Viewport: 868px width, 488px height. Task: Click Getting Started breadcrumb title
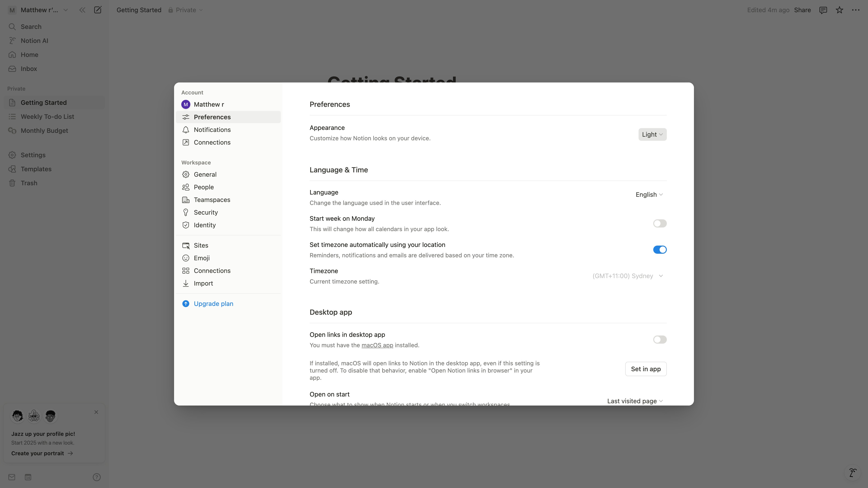coord(139,10)
